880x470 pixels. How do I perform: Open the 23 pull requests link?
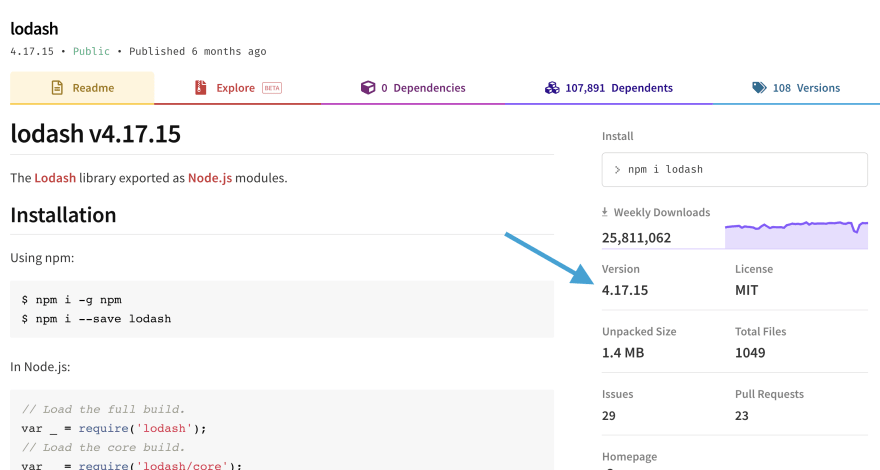pyautogui.click(x=742, y=416)
